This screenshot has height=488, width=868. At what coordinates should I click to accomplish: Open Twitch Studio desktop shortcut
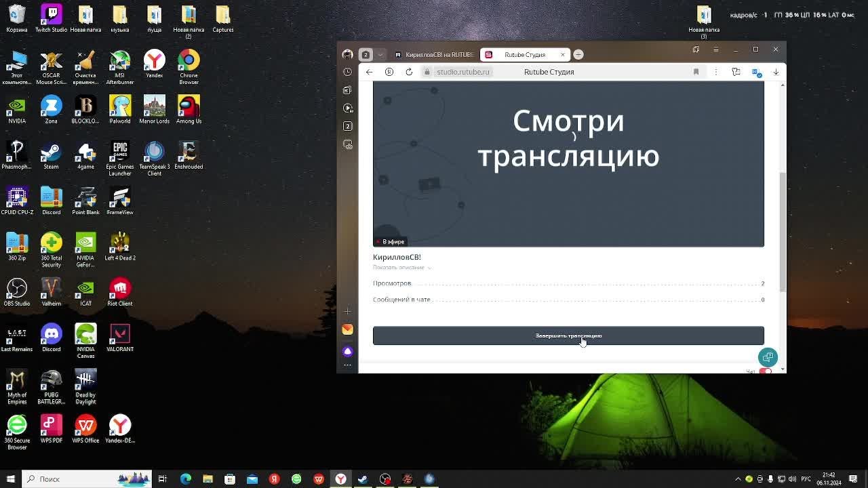pos(52,18)
